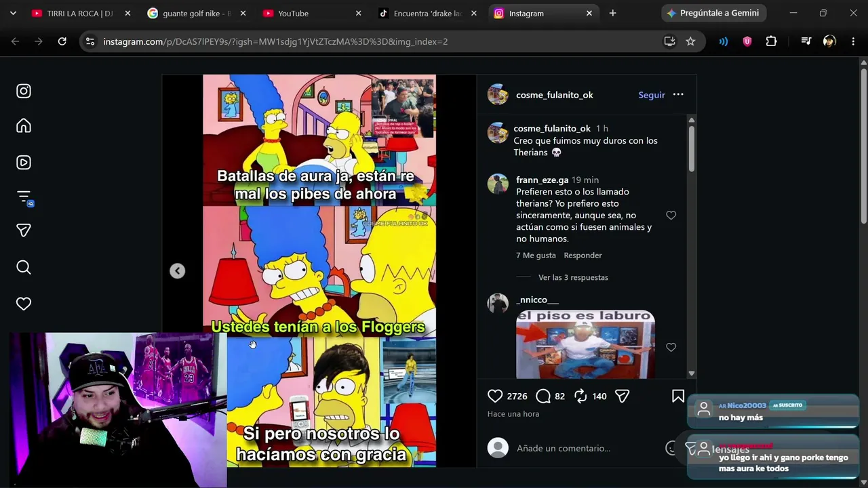Open frann_eze.ga's profile link
The width and height of the screenshot is (868, 488).
tap(542, 180)
